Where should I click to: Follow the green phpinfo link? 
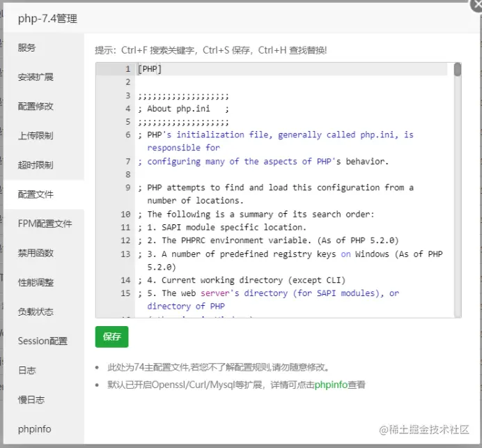click(x=331, y=385)
